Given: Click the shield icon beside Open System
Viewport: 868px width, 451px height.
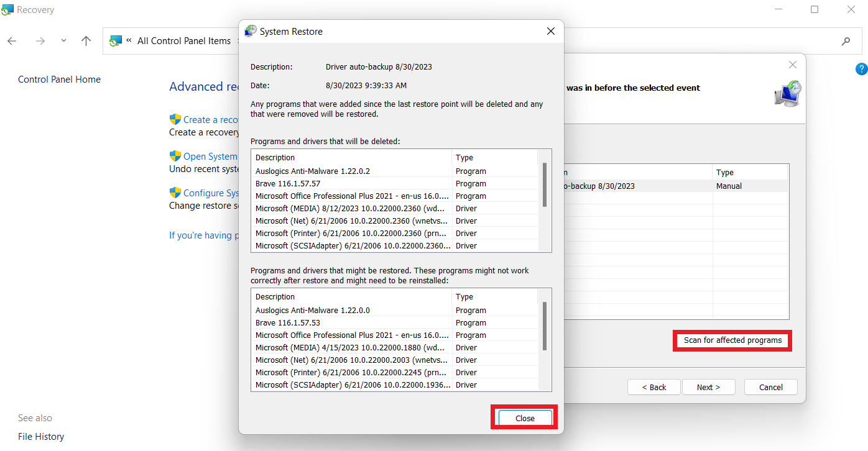Looking at the screenshot, I should pos(175,156).
